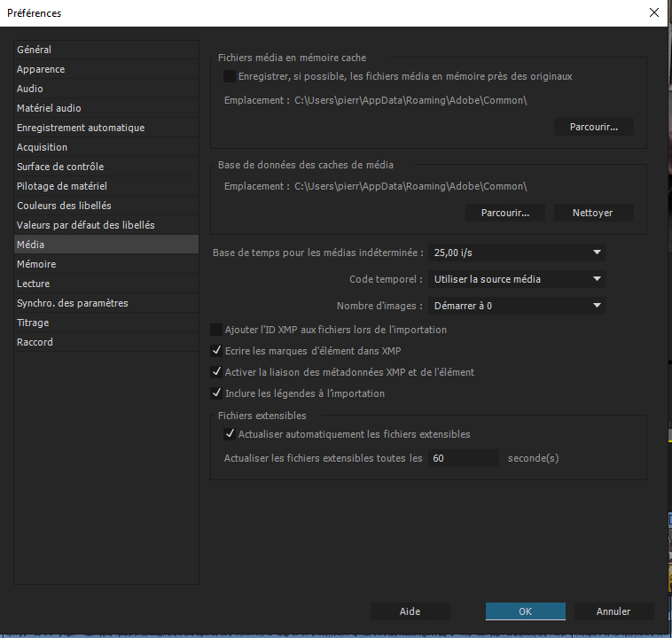This screenshot has width=672, height=638.
Task: Click the Annuler button
Action: coord(613,611)
